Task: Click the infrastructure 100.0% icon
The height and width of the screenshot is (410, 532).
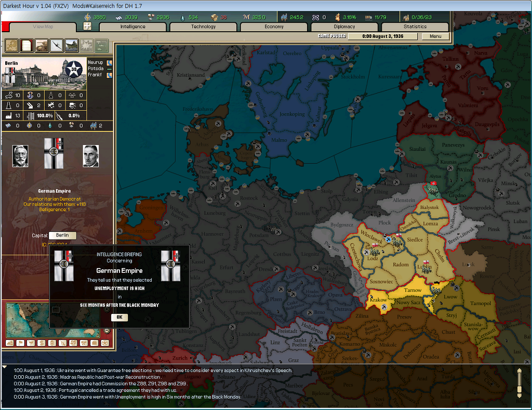Action: tap(30, 116)
